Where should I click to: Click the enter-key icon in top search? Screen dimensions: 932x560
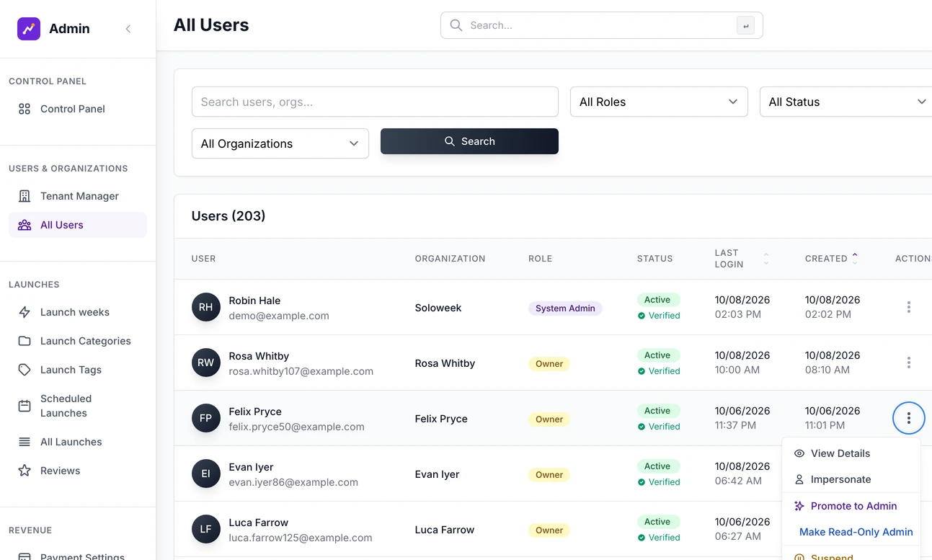(745, 25)
